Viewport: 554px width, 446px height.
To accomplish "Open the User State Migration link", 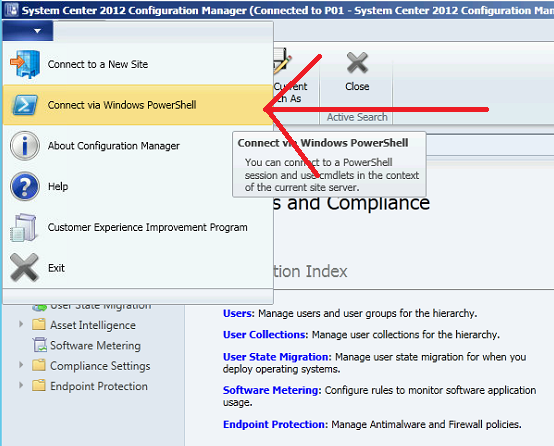I will [277, 357].
